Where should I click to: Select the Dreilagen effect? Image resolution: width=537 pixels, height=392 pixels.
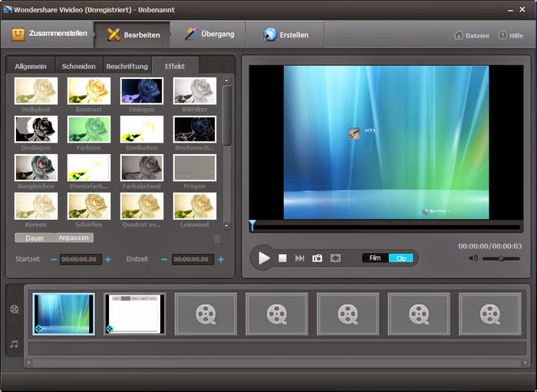pos(36,129)
